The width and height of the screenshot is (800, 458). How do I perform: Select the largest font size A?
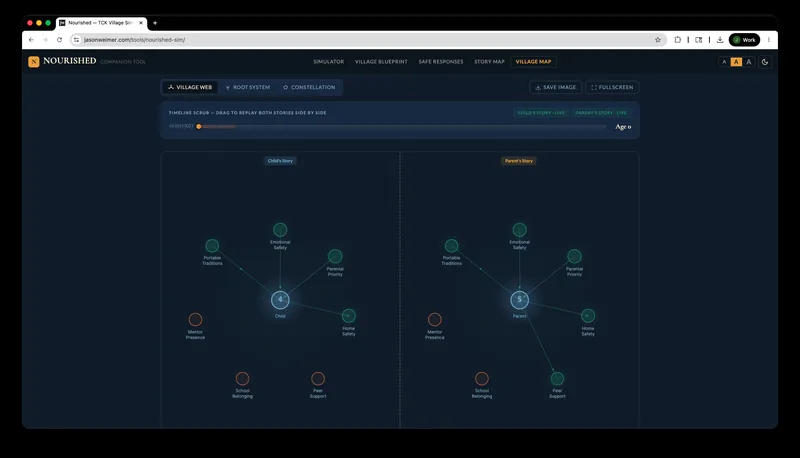(748, 62)
